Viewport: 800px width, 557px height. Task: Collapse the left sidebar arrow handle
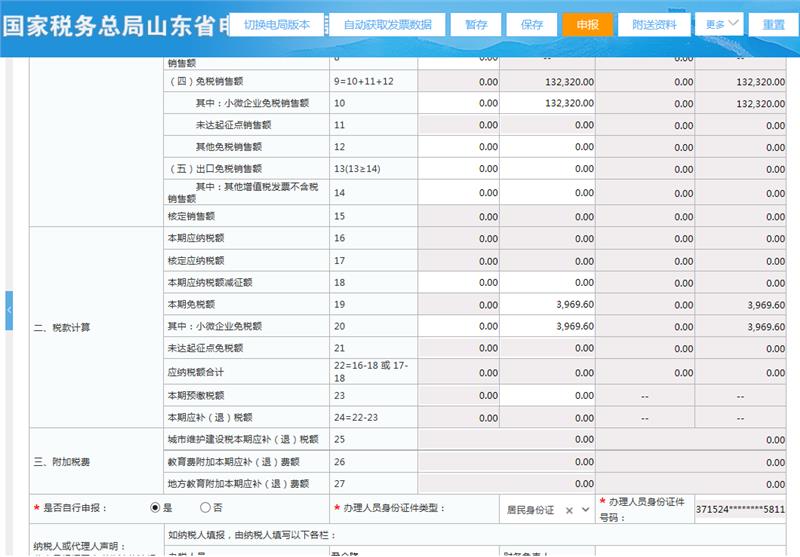point(9,310)
